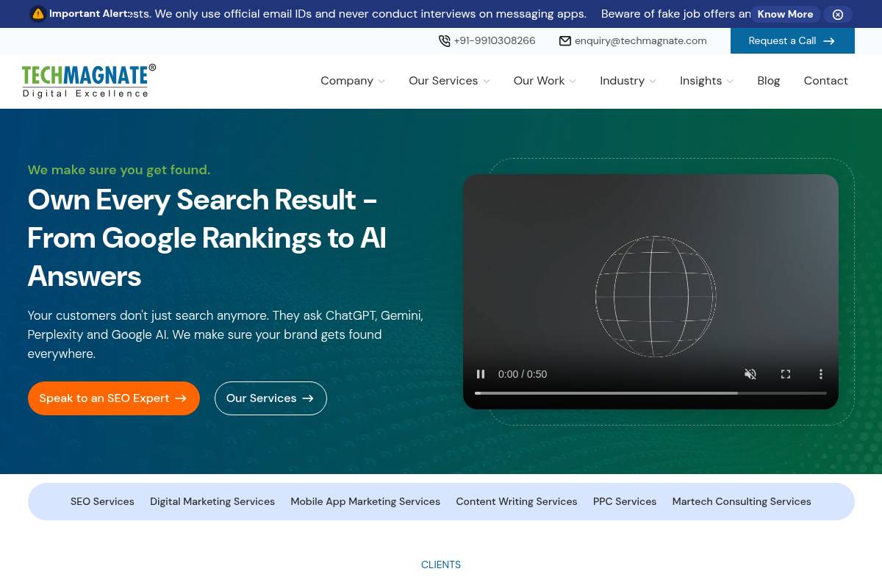Unmute the video with speaker icon
Image resolution: width=882 pixels, height=588 pixels.
point(750,374)
